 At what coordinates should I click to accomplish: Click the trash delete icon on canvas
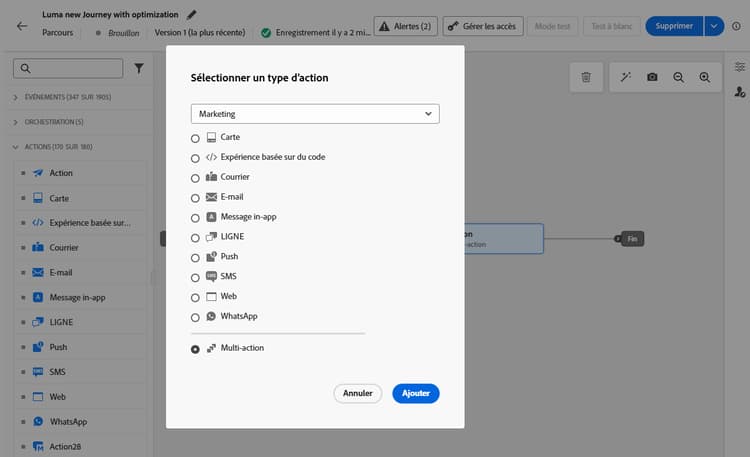tap(586, 77)
